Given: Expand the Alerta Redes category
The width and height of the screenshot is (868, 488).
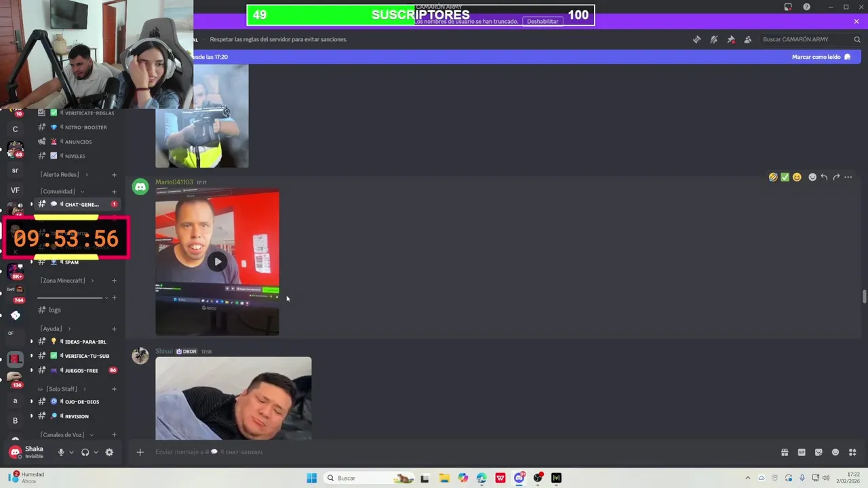Looking at the screenshot, I should (x=64, y=174).
